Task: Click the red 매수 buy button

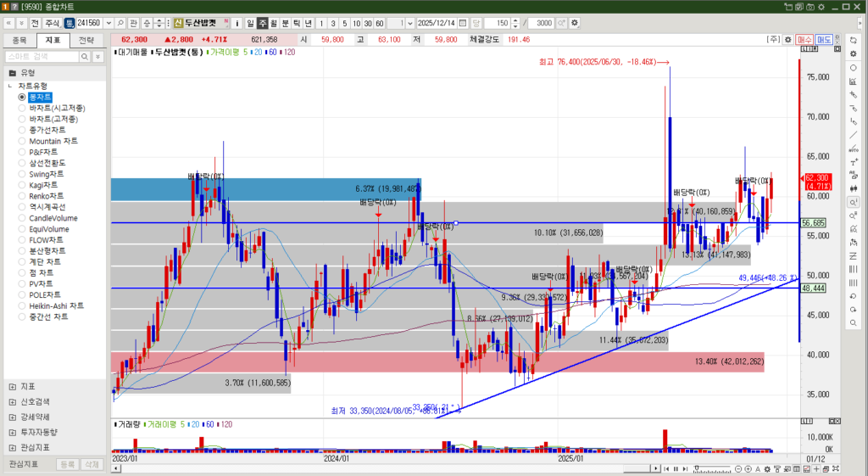Action: click(804, 40)
